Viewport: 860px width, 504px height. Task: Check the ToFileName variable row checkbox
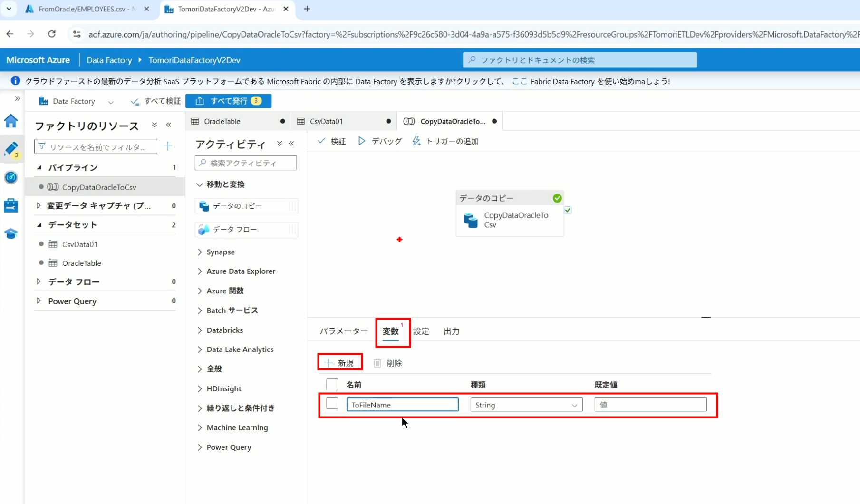(332, 404)
